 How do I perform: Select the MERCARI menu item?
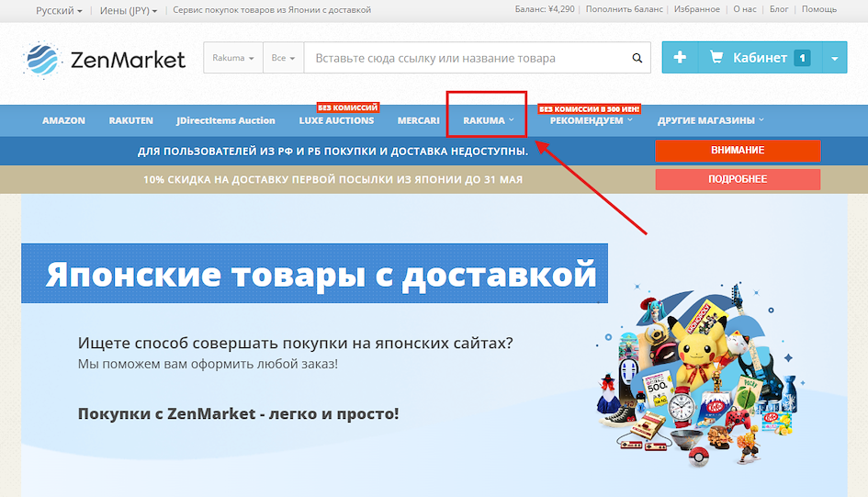point(418,120)
